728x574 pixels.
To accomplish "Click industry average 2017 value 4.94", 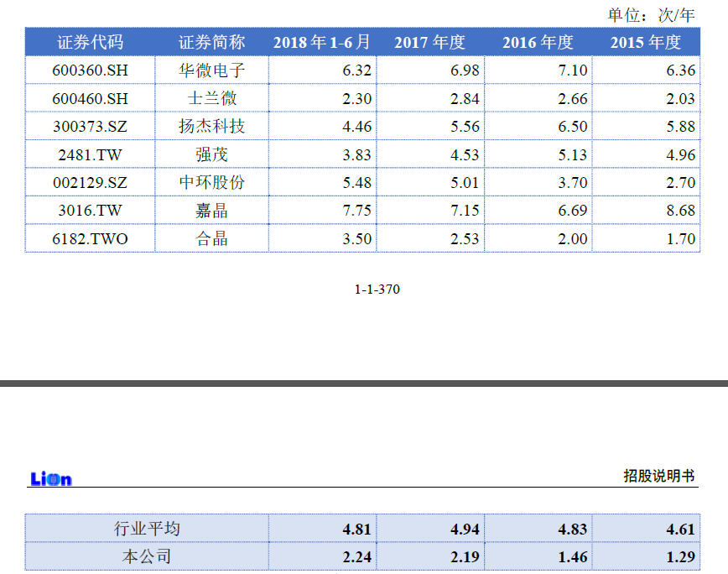I will pyautogui.click(x=465, y=529).
